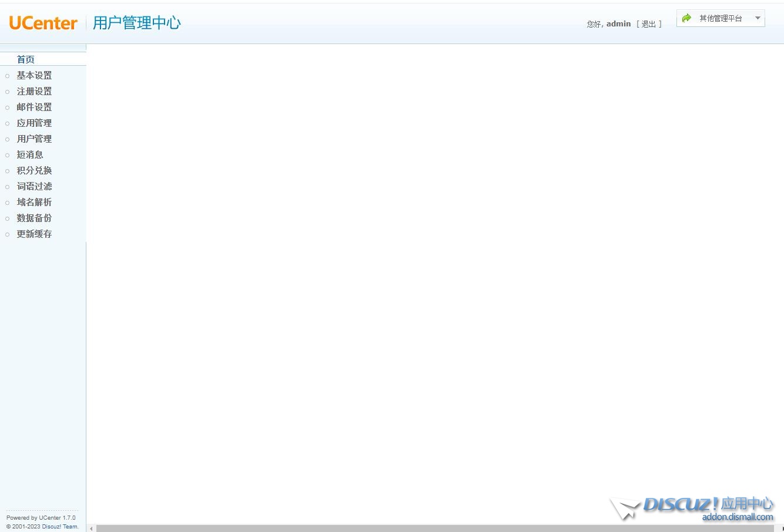Click 更新缓存 in the sidebar
The width and height of the screenshot is (784, 532).
(34, 234)
